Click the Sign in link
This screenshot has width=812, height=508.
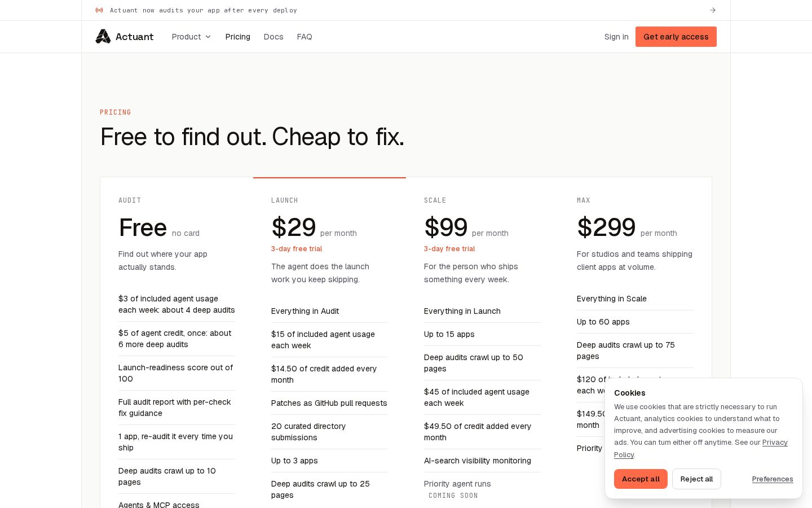click(x=616, y=37)
